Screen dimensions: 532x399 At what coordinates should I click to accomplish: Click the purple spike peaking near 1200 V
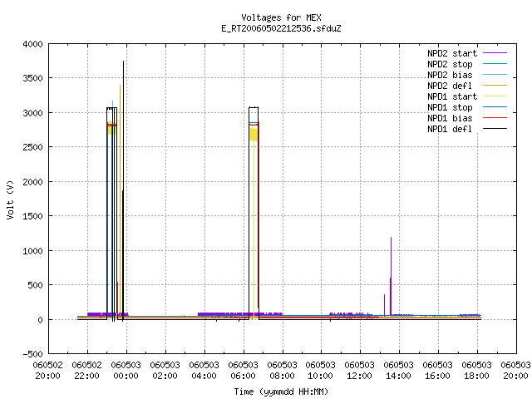pos(391,275)
